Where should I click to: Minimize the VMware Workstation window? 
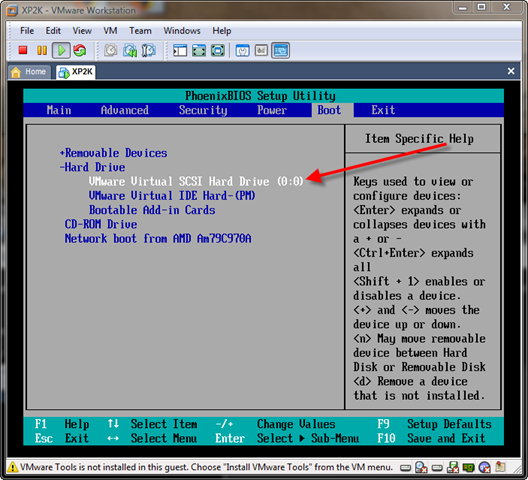[x=463, y=7]
